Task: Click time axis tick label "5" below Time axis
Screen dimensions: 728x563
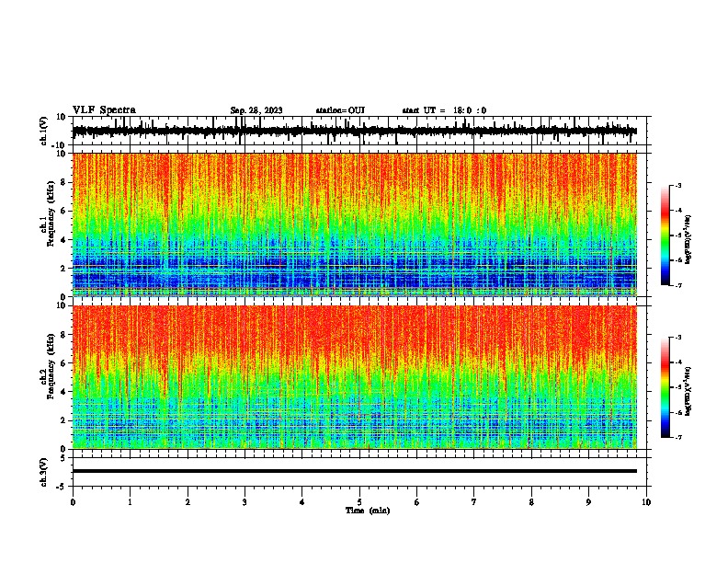Action: [x=359, y=502]
